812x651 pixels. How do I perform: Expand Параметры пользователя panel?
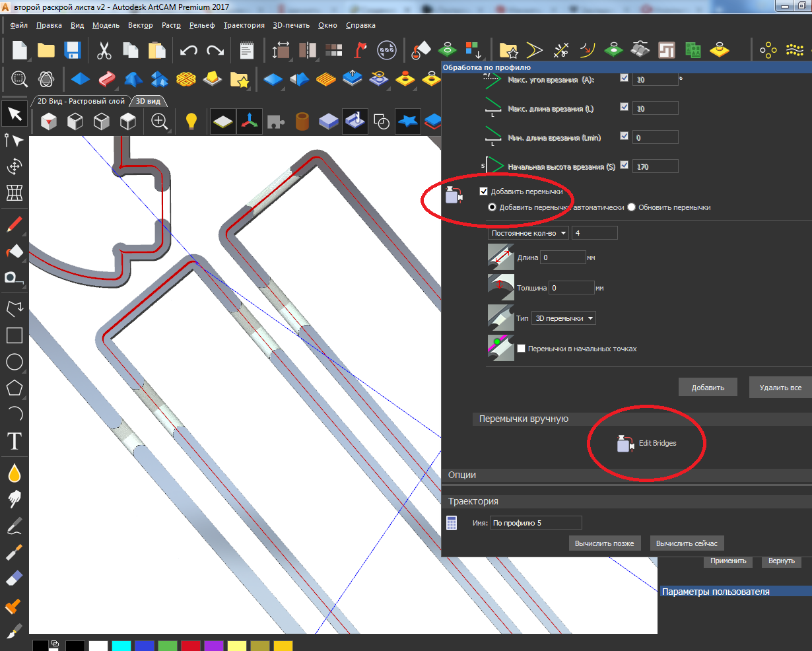[x=735, y=592]
